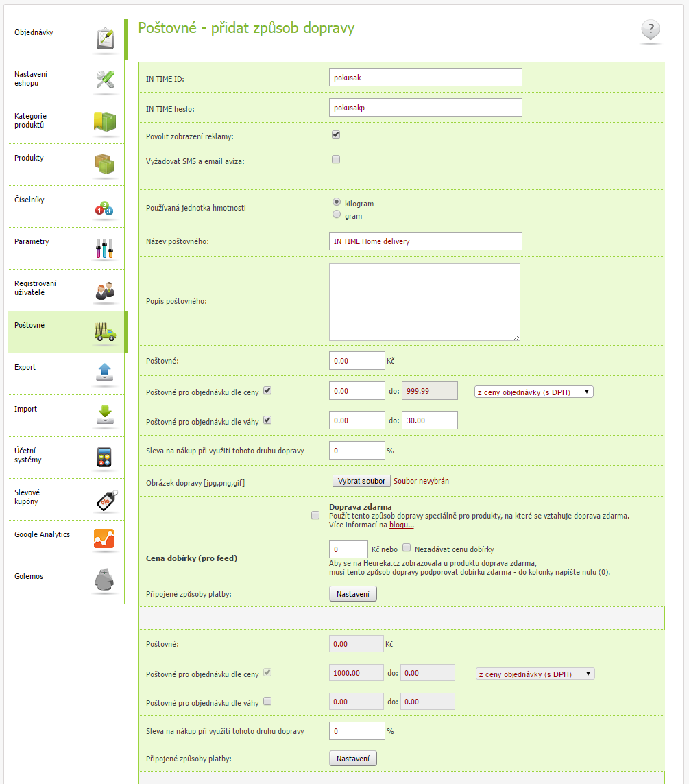
Task: Click Cena dobírky Kč input field
Action: coord(349,549)
